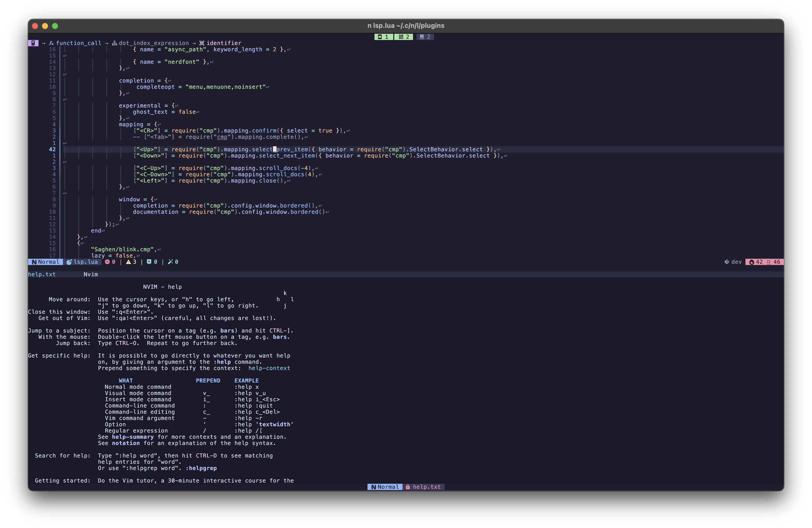Place cursor on ghost_text = false line

click(164, 112)
